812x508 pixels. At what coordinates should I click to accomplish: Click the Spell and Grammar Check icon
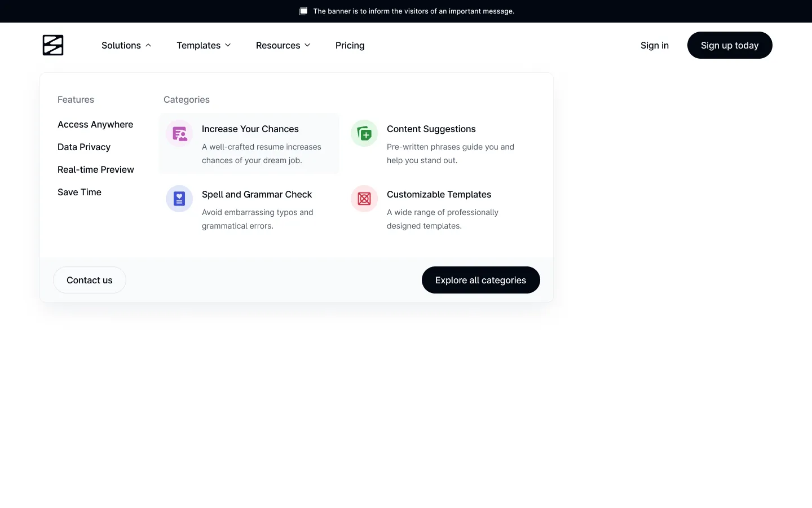(179, 199)
